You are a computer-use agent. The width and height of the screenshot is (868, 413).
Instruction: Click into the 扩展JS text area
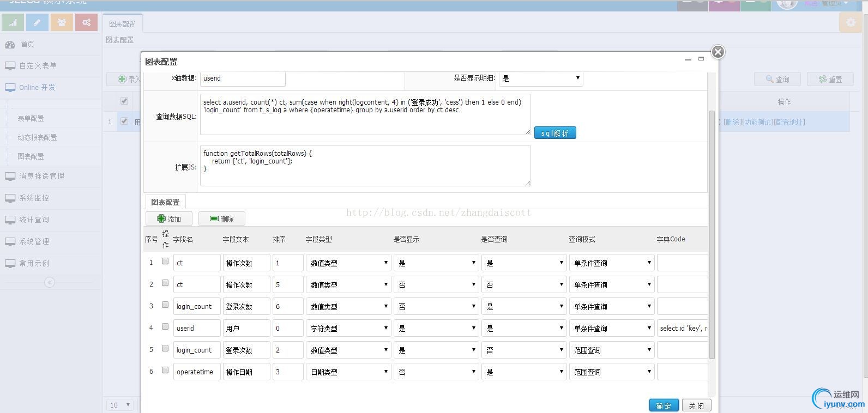365,166
